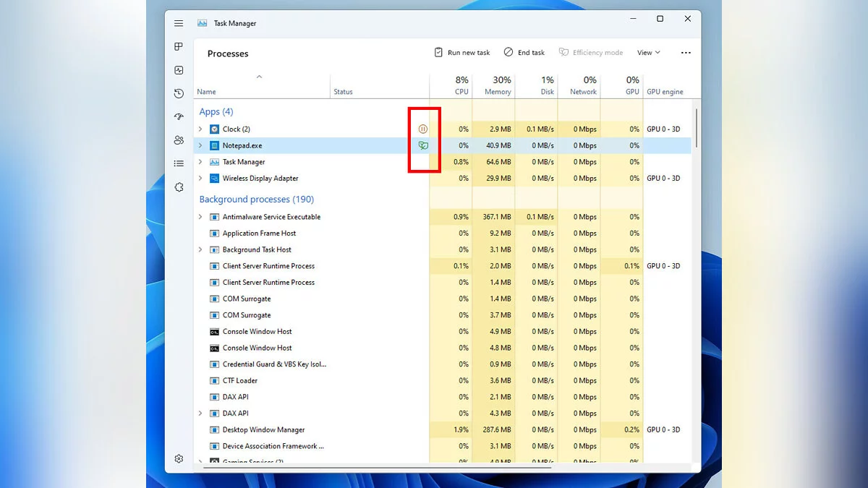
Task: Click Notepad.exe efficiency mode leaf icon
Action: coord(423,145)
